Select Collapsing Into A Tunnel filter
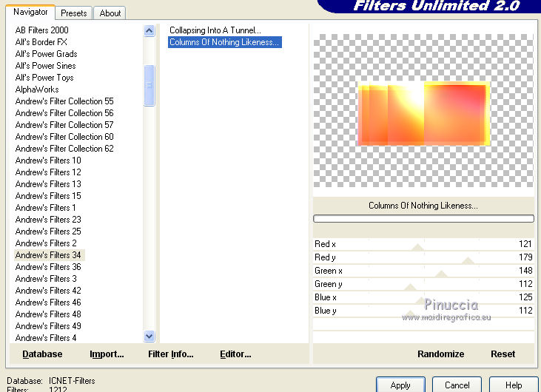The height and width of the screenshot is (392, 541). 215,30
